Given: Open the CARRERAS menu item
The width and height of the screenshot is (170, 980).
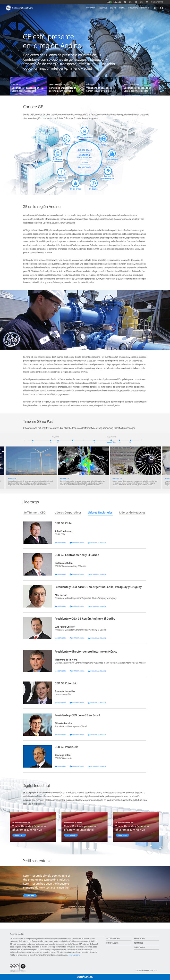Looking at the screenshot, I should click(145, 8).
